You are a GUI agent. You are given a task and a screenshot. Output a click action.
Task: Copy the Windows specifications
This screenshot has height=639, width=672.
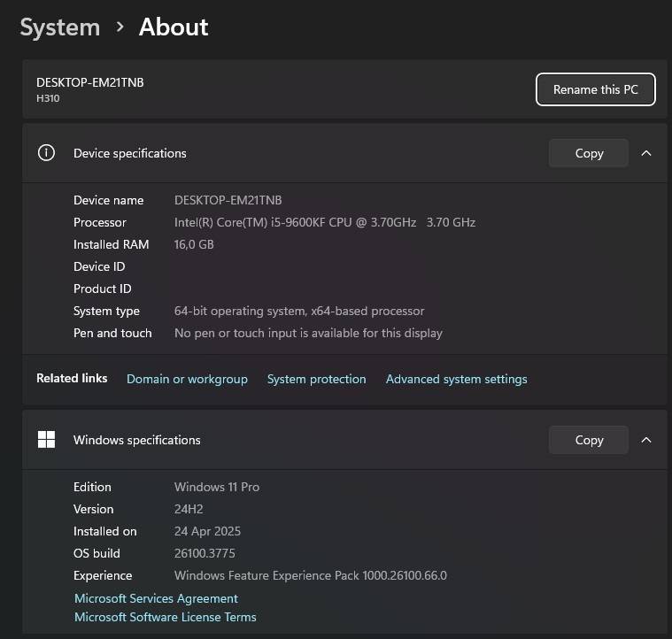(x=589, y=440)
